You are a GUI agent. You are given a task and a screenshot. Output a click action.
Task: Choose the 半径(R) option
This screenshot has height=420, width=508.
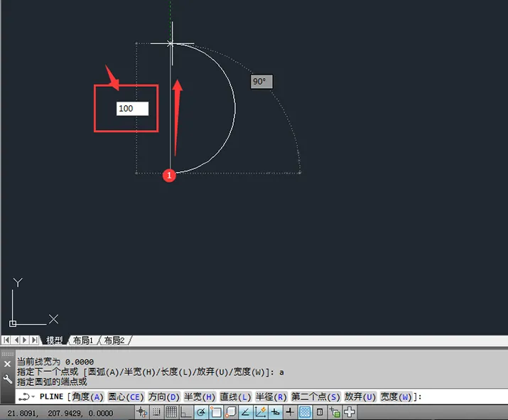coord(271,397)
